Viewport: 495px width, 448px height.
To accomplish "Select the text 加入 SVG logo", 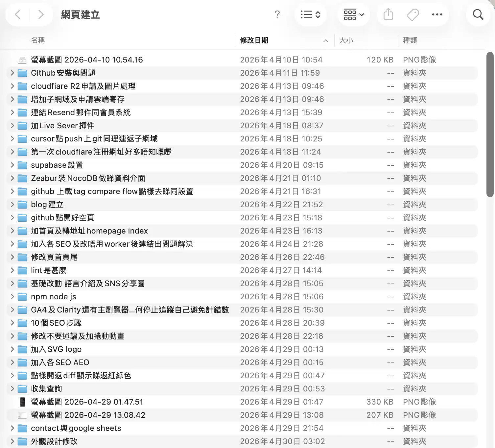I will point(56,349).
